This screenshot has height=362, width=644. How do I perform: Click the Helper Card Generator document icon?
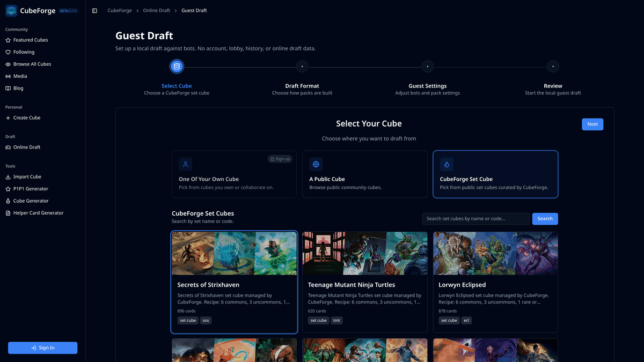point(8,213)
